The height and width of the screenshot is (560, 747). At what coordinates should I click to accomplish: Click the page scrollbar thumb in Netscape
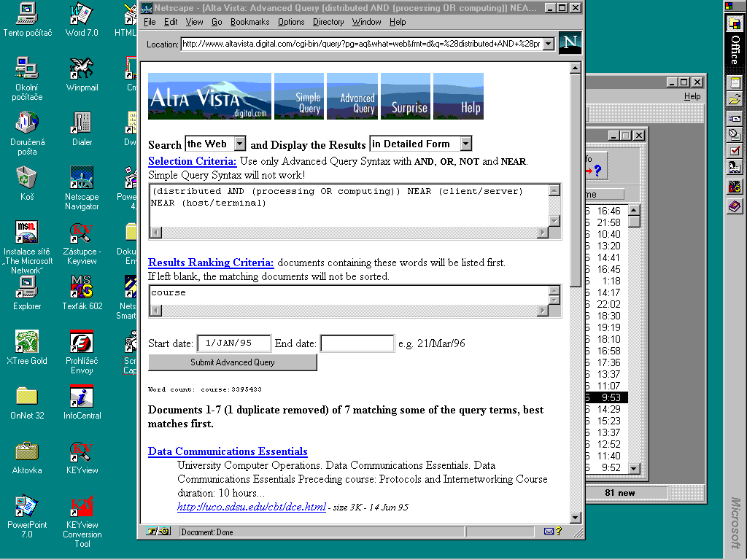575,180
